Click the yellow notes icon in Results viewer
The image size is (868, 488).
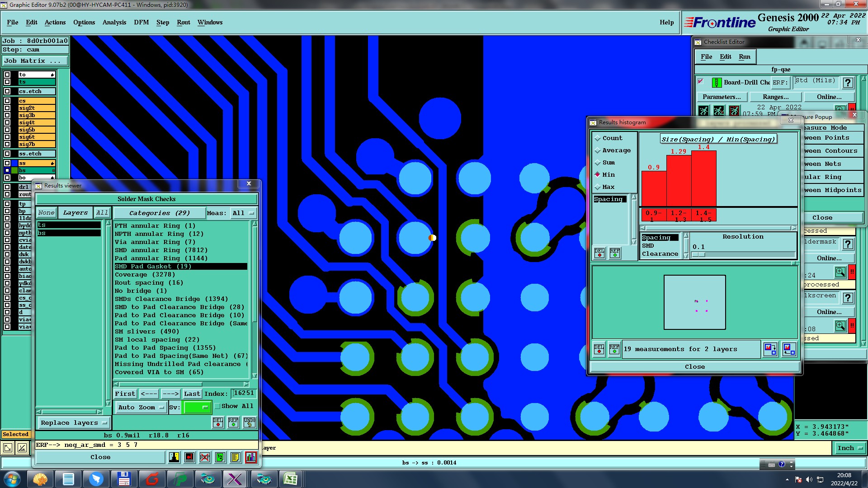point(235,457)
